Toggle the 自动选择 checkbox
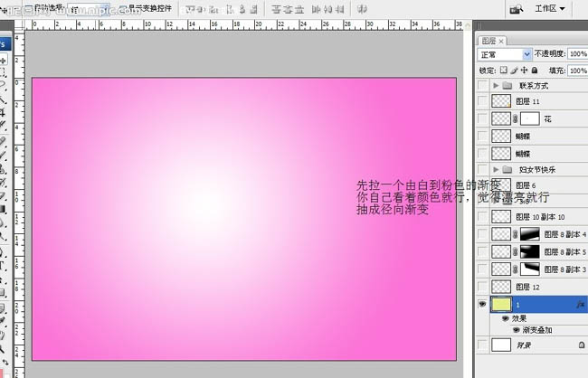Screen dimensions: 588x378 [29, 8]
